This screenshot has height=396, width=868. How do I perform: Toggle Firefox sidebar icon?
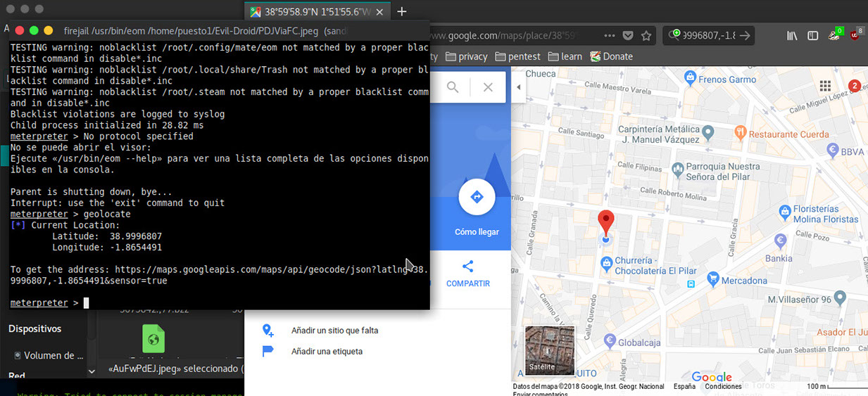(812, 36)
